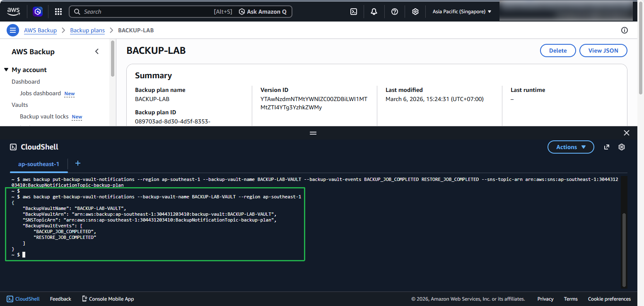Open the help question mark menu
Screen dimensions: 644x306
point(395,12)
